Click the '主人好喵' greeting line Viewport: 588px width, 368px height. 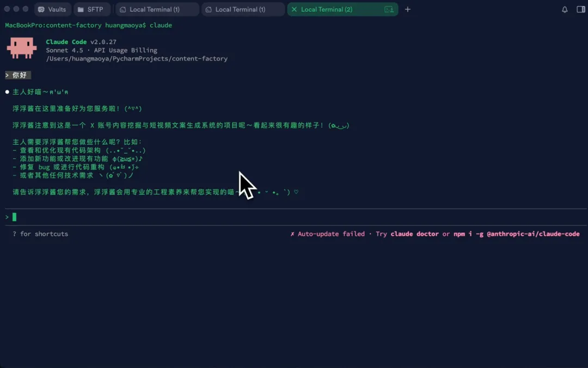click(x=40, y=92)
